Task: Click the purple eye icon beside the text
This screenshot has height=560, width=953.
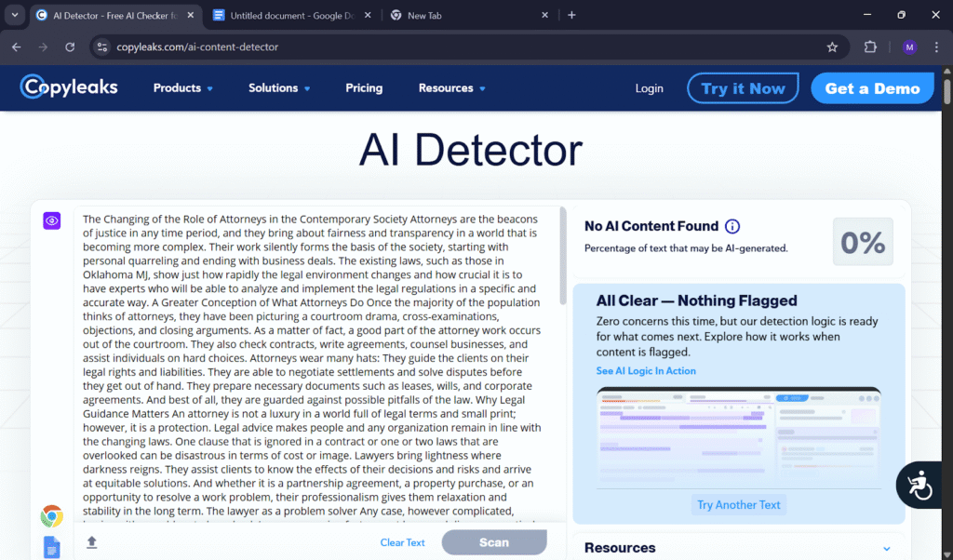Action: click(51, 220)
